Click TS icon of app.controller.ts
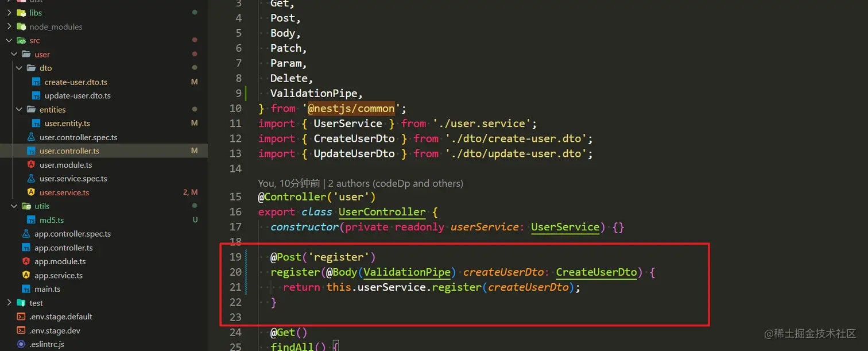 (x=26, y=248)
